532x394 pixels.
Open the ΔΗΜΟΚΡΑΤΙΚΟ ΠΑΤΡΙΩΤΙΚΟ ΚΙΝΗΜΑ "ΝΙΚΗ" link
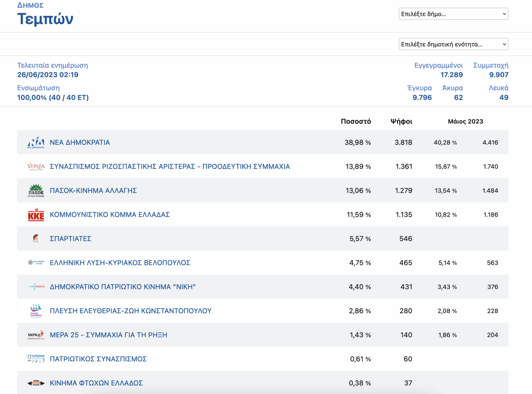coord(123,287)
